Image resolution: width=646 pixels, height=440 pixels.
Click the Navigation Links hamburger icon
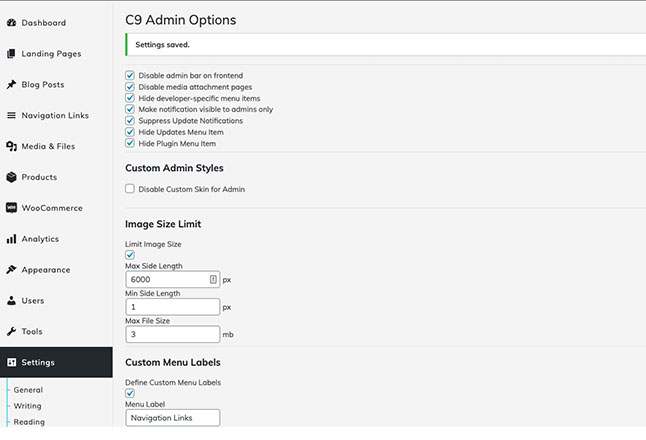12,115
